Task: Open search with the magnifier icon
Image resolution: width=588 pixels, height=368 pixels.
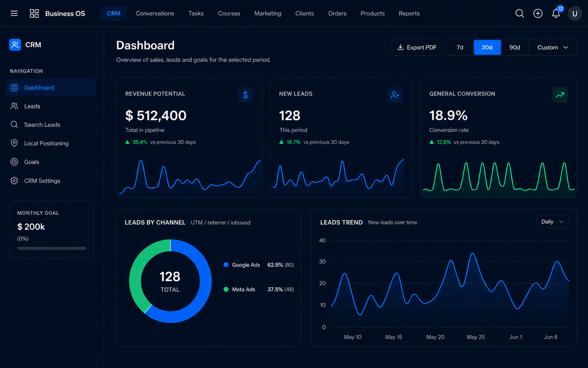Action: [x=520, y=14]
